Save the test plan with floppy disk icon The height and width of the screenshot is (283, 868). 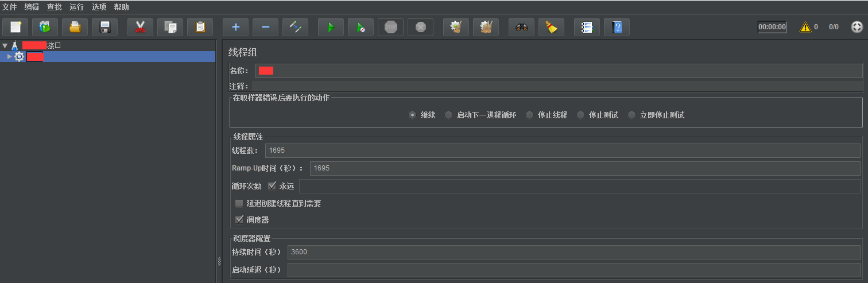tap(104, 27)
